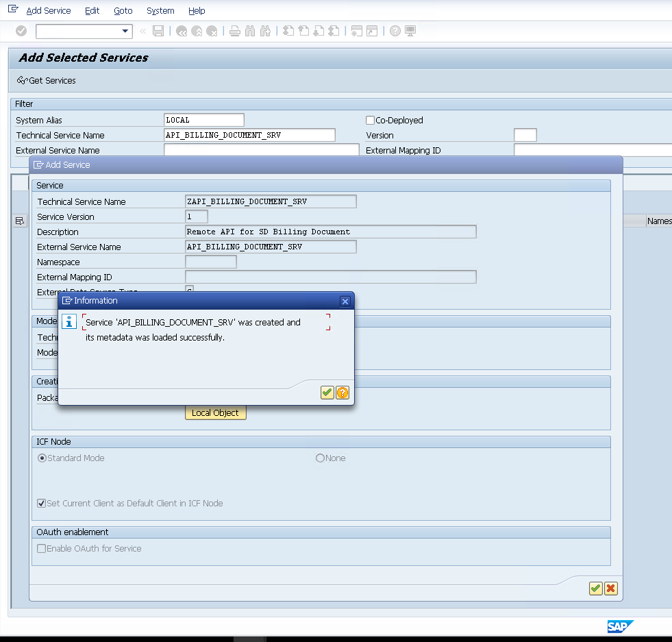Viewport: 672px width, 642px height.
Task: Expand the command field dropdown arrow
Action: [125, 31]
